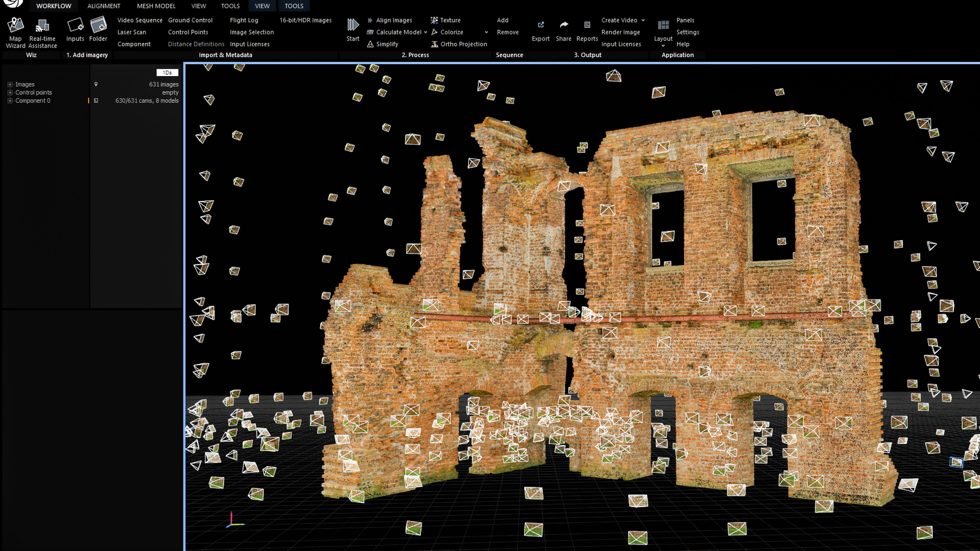Click the Align Images icon
Image resolution: width=980 pixels, height=551 pixels.
370,20
